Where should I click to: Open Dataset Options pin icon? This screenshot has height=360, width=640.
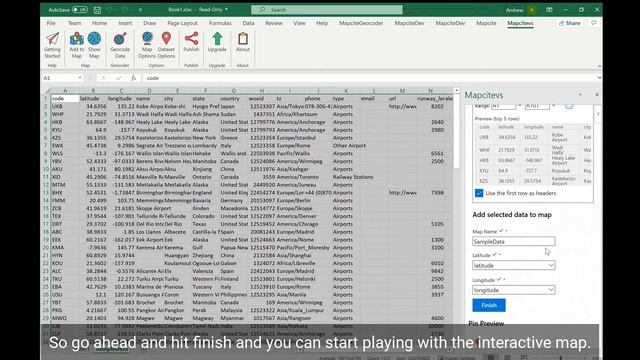pyautogui.click(x=166, y=39)
